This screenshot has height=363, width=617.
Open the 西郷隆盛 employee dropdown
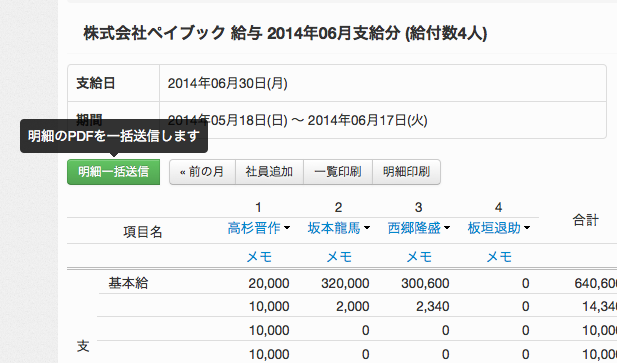[419, 228]
